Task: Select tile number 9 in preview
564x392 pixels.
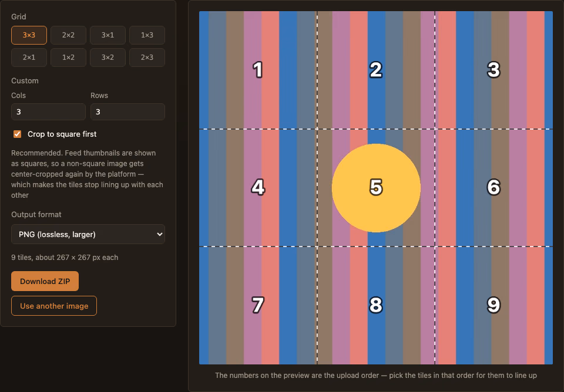Action: tap(493, 305)
